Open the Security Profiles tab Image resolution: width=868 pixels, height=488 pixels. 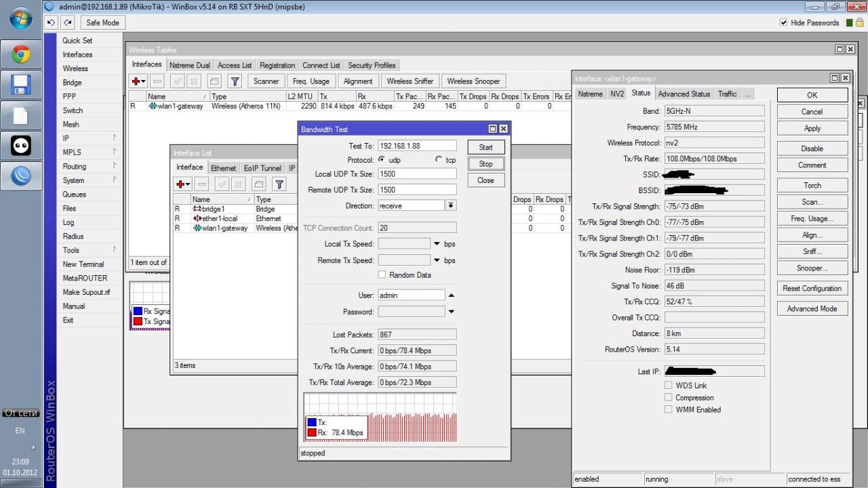point(372,65)
